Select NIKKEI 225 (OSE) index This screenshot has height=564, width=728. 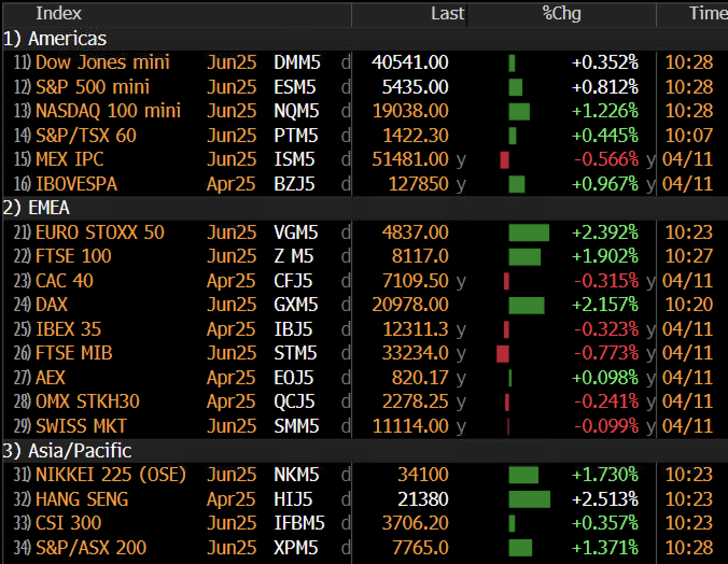[x=110, y=474]
